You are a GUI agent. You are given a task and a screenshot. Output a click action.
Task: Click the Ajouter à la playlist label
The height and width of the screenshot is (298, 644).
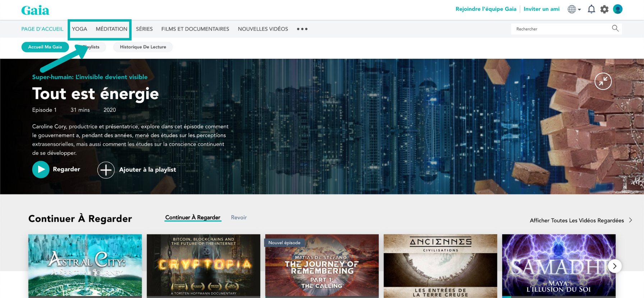click(147, 170)
